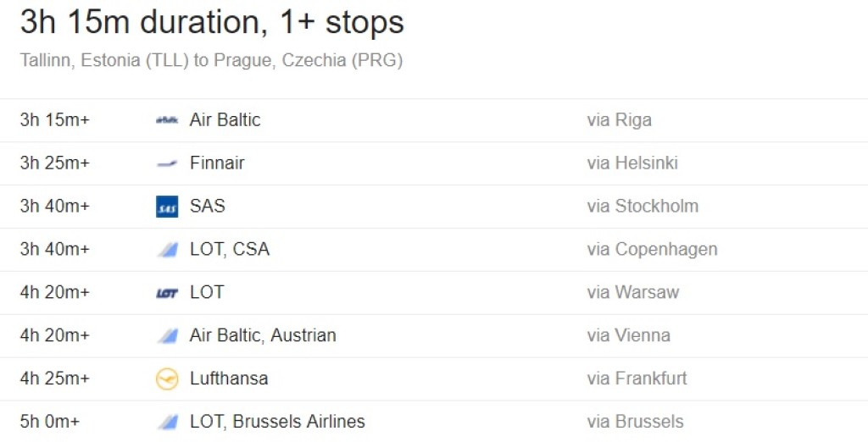Choose the via Brussels connection

(x=635, y=422)
